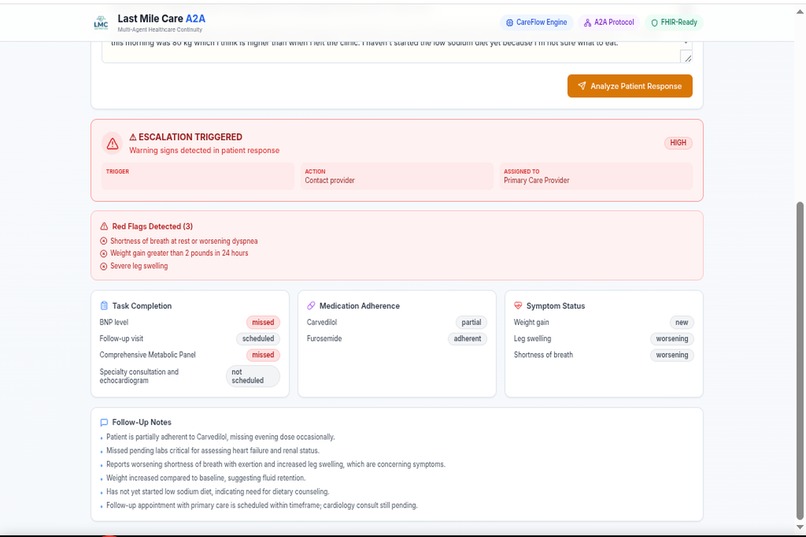This screenshot has width=806, height=537.
Task: Click Analyze Patient Response button
Action: pos(630,86)
